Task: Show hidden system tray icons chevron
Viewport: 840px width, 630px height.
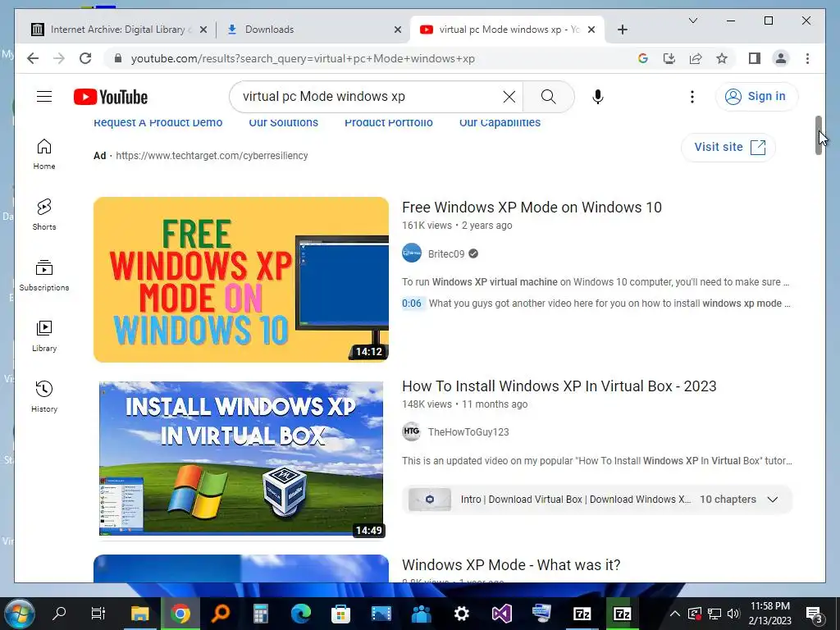Action: (x=674, y=614)
